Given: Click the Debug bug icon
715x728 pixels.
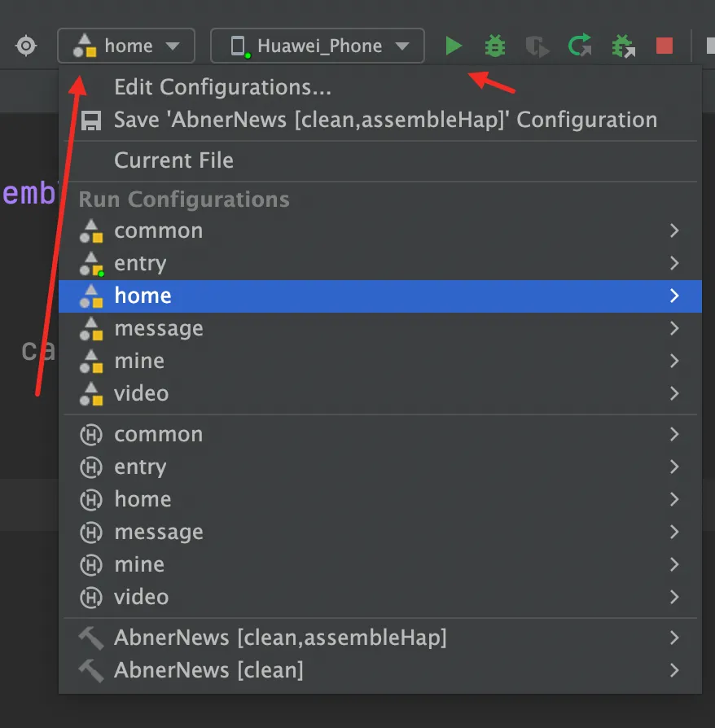Looking at the screenshot, I should [x=494, y=46].
